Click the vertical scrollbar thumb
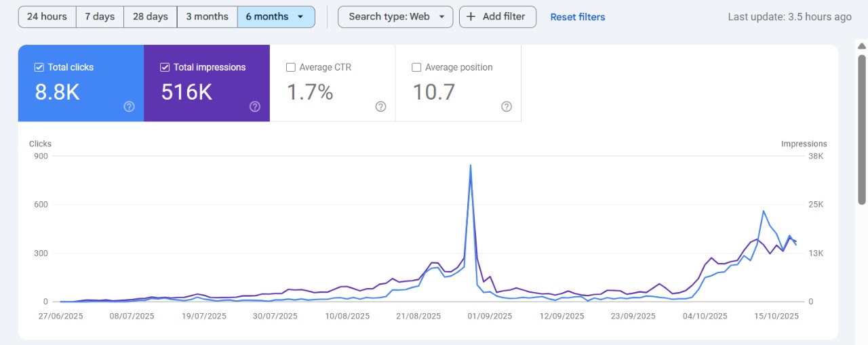The image size is (868, 345). (x=862, y=129)
